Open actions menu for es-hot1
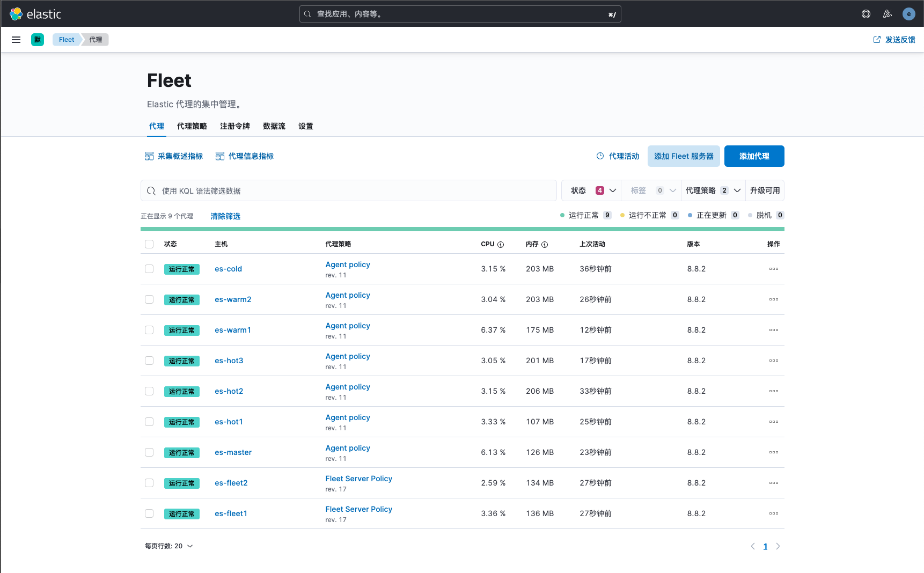This screenshot has width=924, height=573. point(774,422)
